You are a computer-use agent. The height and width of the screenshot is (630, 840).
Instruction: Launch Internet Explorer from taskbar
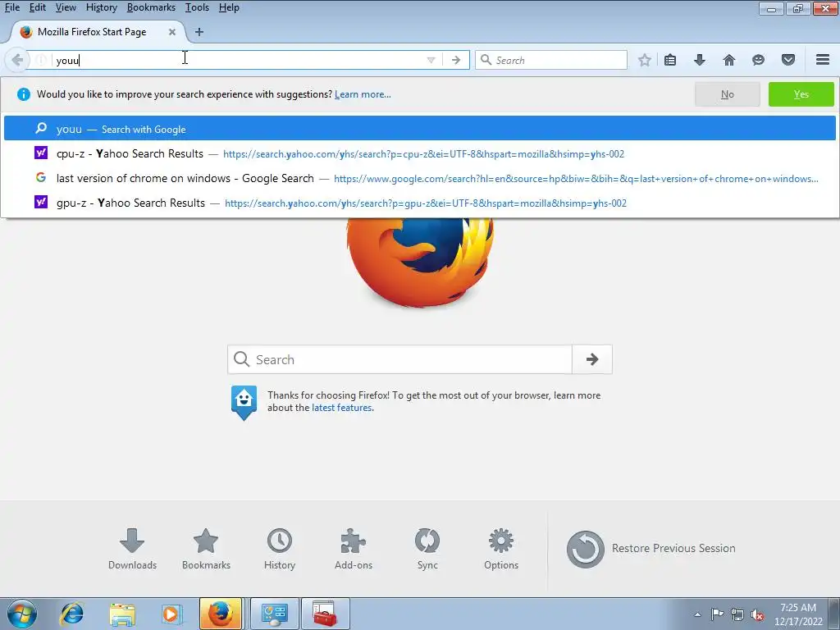click(72, 614)
